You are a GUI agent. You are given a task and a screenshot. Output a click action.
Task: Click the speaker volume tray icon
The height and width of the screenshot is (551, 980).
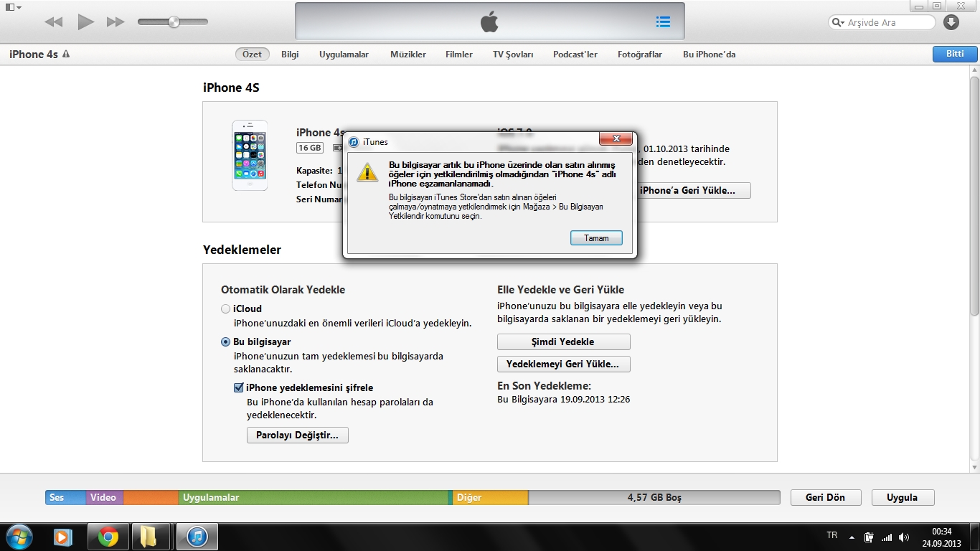click(x=904, y=537)
